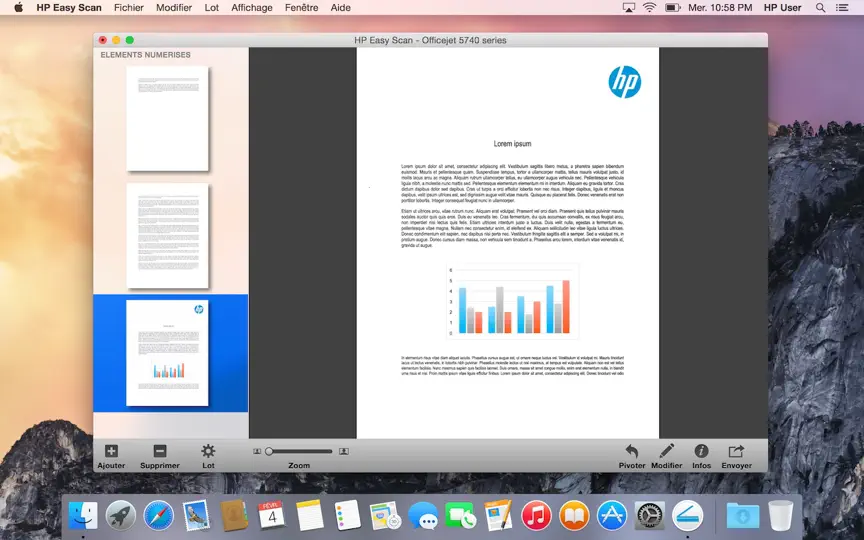Click the AirPlay display icon
Image resolution: width=864 pixels, height=540 pixels.
[629, 8]
